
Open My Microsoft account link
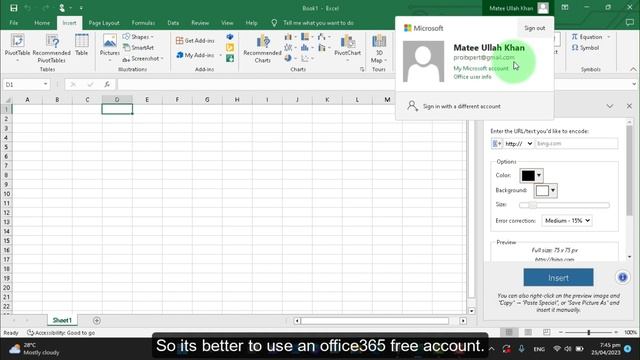click(481, 69)
